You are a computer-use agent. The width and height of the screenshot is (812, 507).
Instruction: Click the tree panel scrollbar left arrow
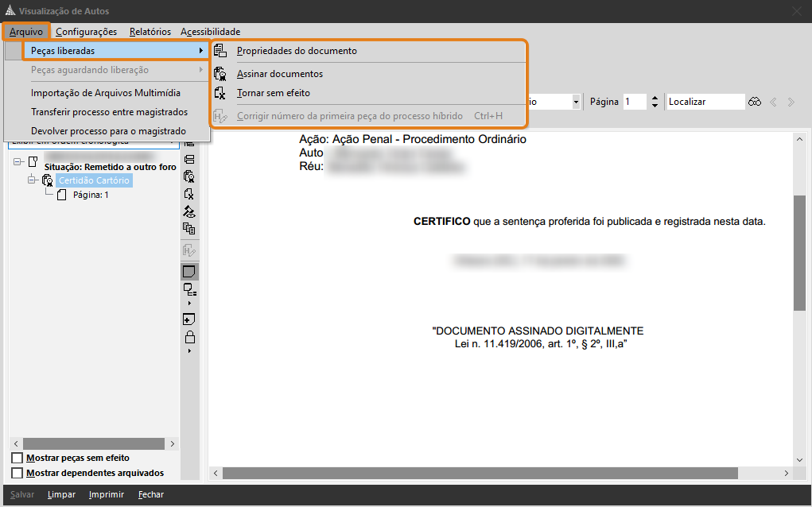16,444
